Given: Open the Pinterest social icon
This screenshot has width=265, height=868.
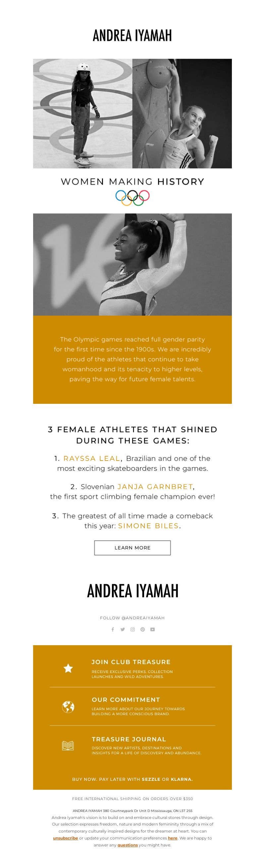Looking at the screenshot, I should click(142, 629).
